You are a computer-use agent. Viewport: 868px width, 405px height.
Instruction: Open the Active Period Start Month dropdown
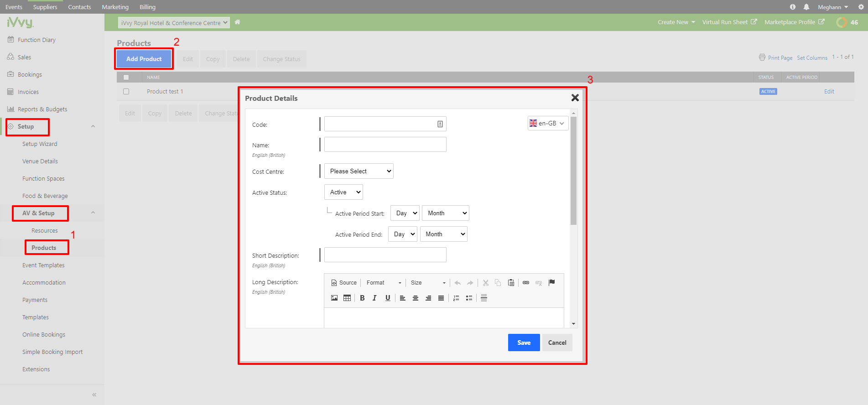click(x=446, y=213)
